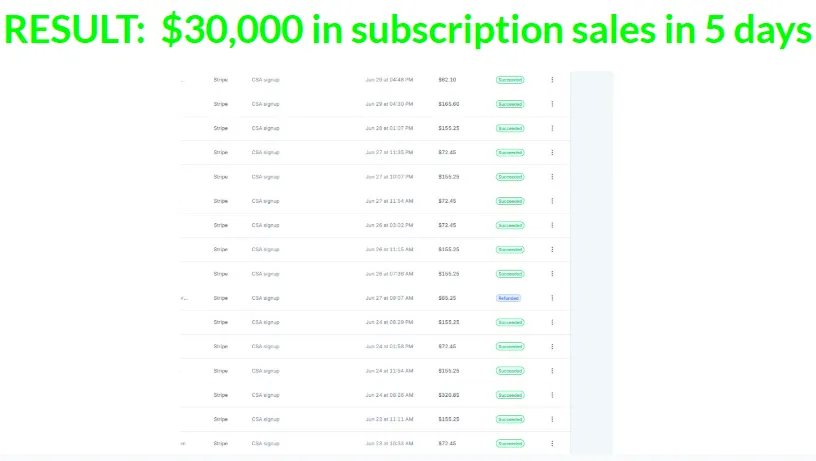
Task: Click Stripe on the 01:58 PM payment row
Action: [x=221, y=347]
